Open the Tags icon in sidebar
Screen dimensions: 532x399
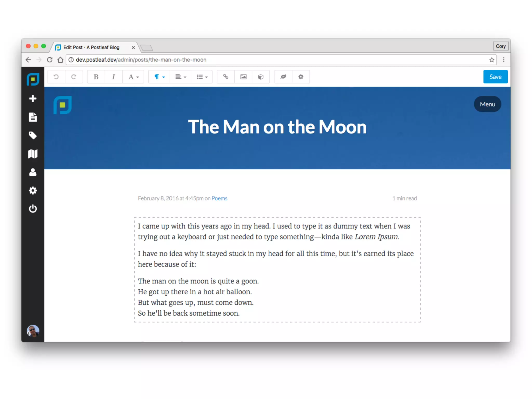pyautogui.click(x=33, y=135)
